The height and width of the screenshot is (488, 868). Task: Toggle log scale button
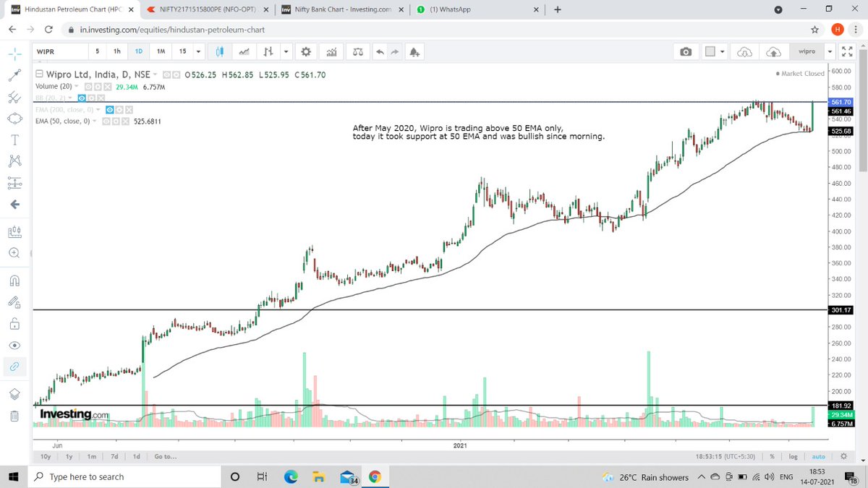[793, 456]
